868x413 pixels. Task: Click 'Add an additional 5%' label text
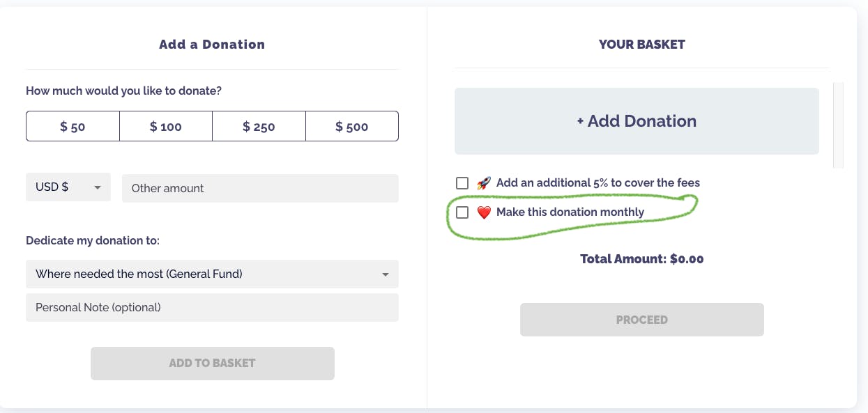tap(598, 183)
